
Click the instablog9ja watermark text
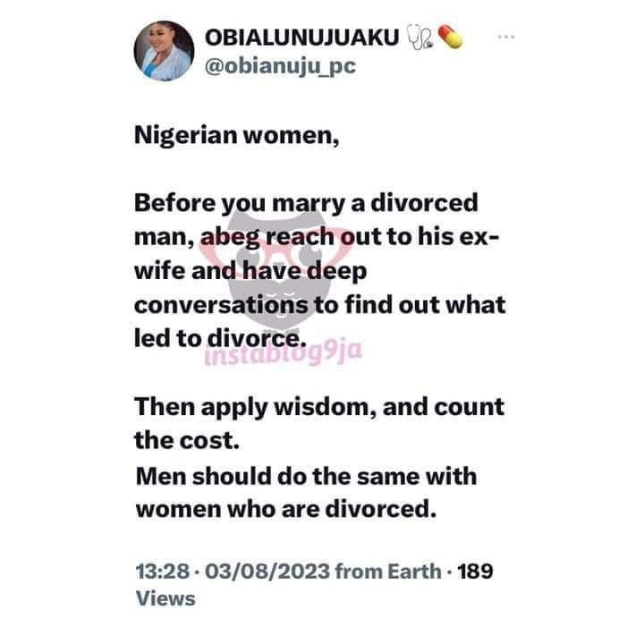pos(284,352)
